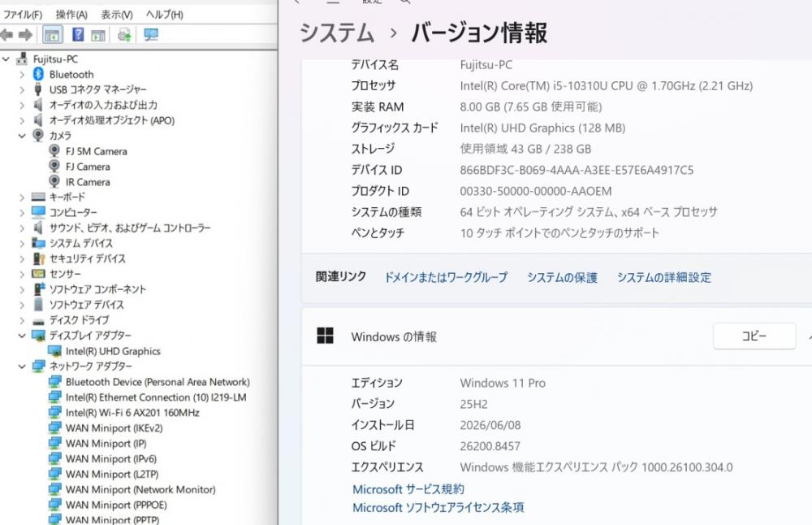Expand オーディオの入力および出力 category
This screenshot has height=525, width=812.
tap(22, 105)
